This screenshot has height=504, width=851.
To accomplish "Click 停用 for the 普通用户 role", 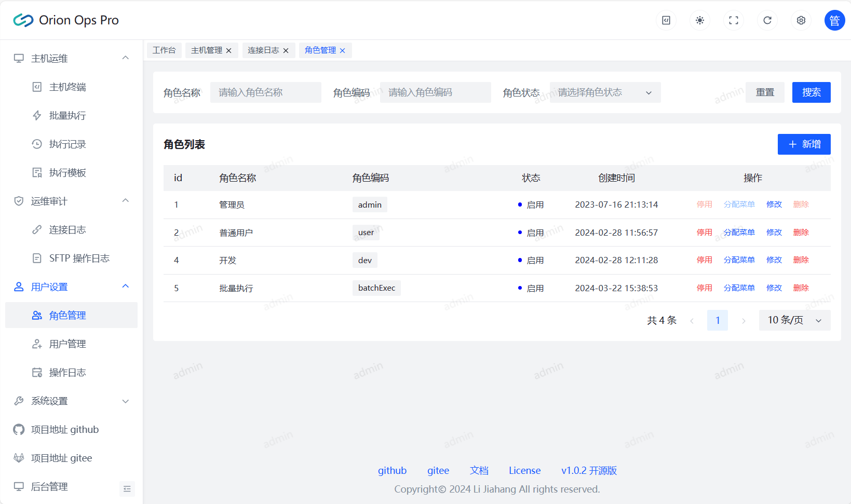I will (x=704, y=233).
